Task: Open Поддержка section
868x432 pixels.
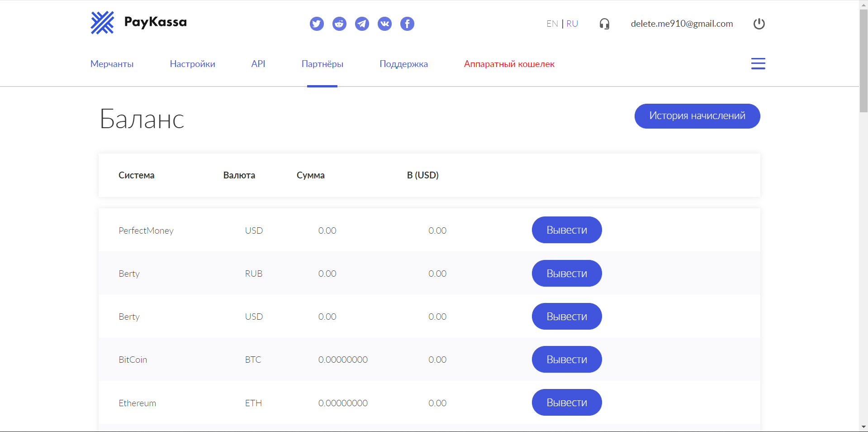Action: click(x=403, y=64)
